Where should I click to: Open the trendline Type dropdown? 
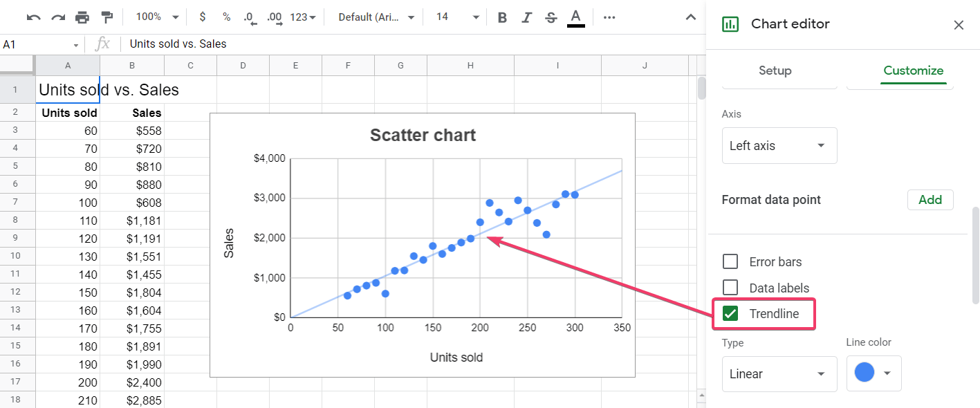779,373
